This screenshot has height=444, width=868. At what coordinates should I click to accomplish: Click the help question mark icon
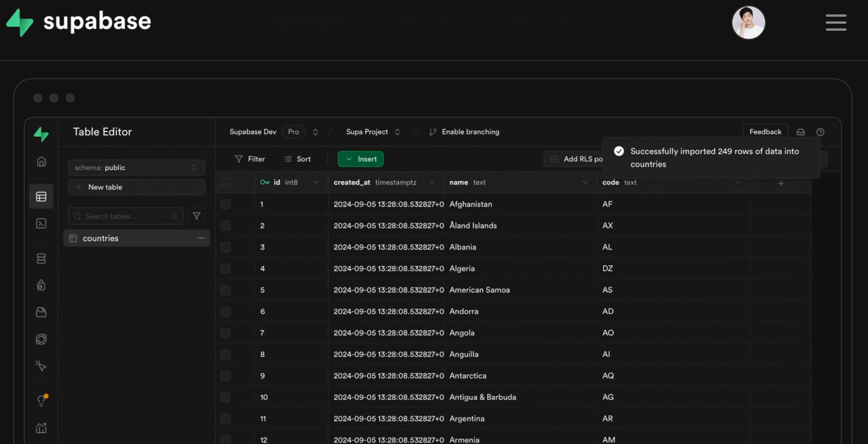click(x=820, y=132)
